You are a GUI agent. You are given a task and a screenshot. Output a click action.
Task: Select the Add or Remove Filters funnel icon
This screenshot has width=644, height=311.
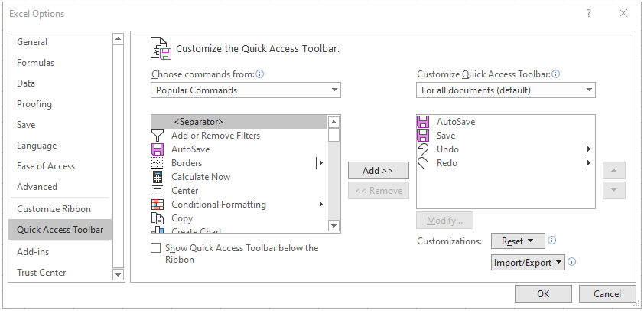pos(158,136)
